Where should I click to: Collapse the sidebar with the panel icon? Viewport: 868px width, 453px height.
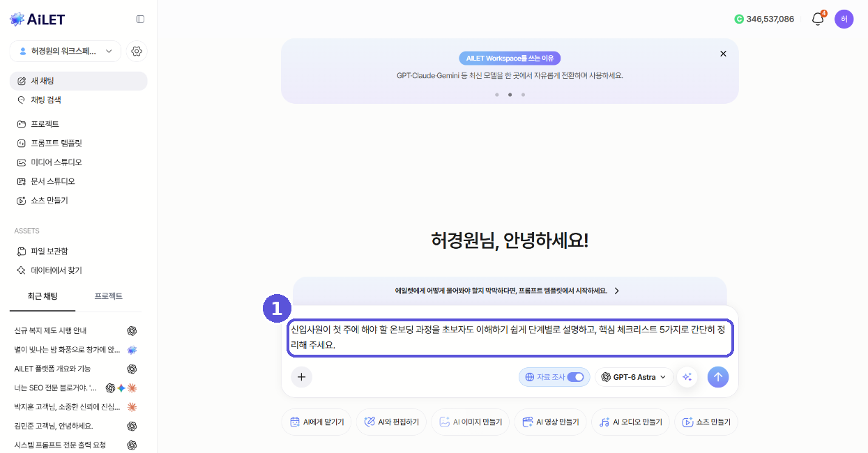point(140,20)
